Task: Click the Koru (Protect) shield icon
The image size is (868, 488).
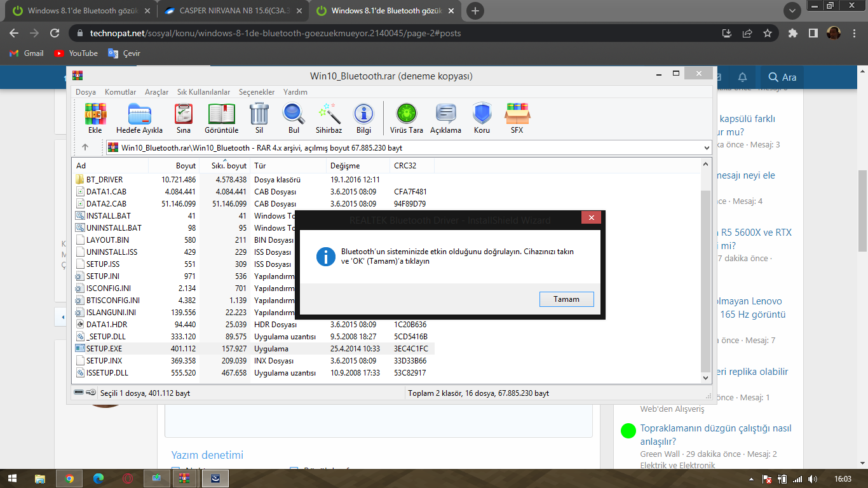Action: [482, 118]
